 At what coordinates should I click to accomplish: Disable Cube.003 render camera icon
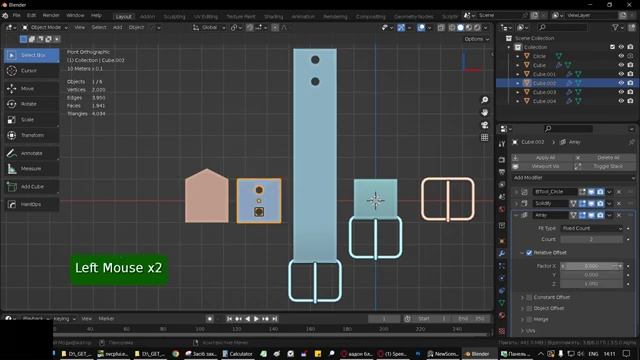(630, 92)
